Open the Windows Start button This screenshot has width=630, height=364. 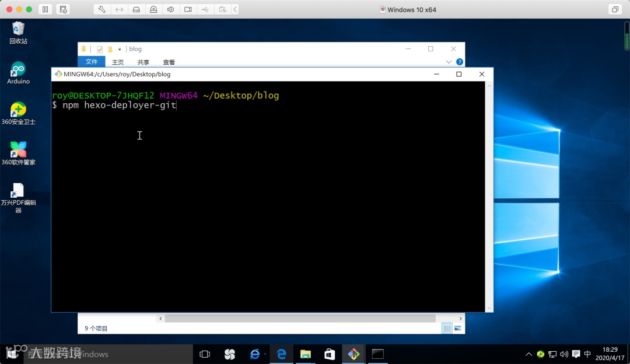tap(12, 354)
